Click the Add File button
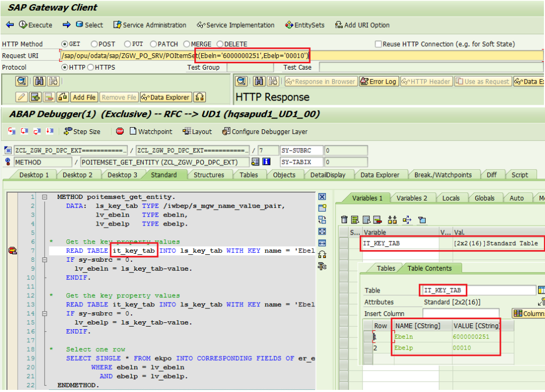This screenshot has height=392, width=545. click(x=84, y=97)
